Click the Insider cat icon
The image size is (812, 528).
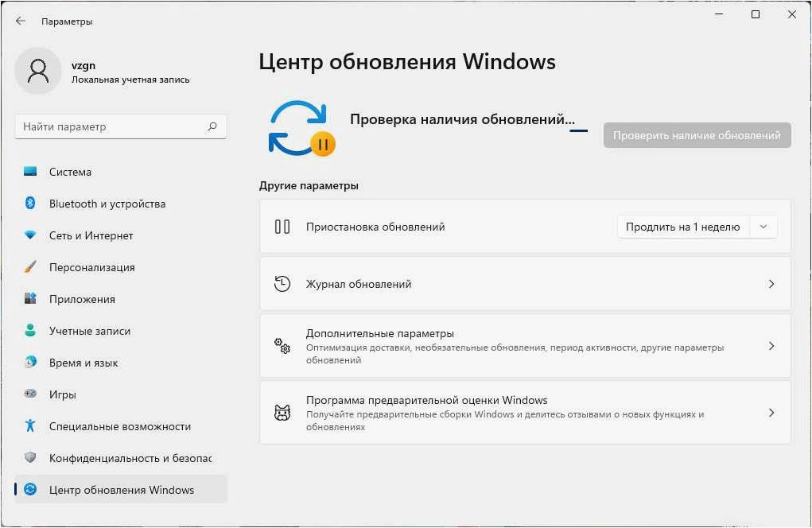point(282,413)
